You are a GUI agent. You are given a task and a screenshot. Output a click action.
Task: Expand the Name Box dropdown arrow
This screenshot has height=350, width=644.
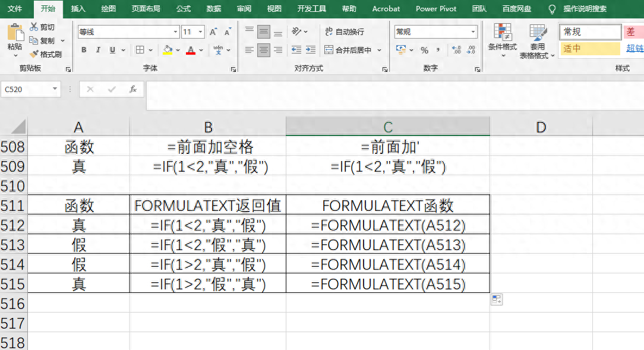[x=55, y=89]
